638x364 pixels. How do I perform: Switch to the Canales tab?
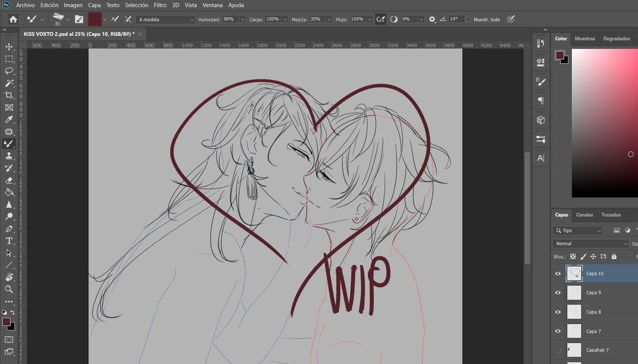click(x=585, y=215)
